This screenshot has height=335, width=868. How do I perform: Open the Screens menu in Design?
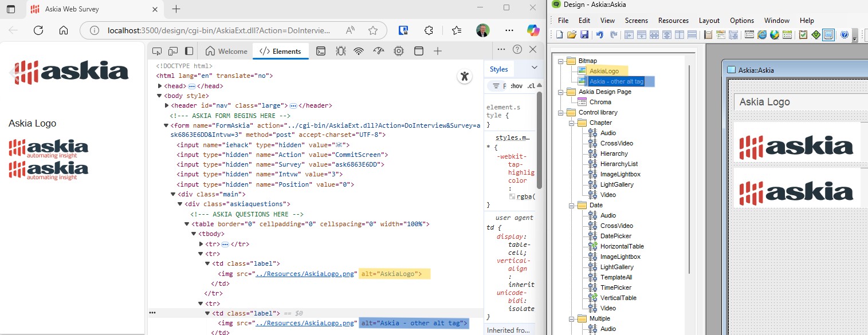coord(637,21)
